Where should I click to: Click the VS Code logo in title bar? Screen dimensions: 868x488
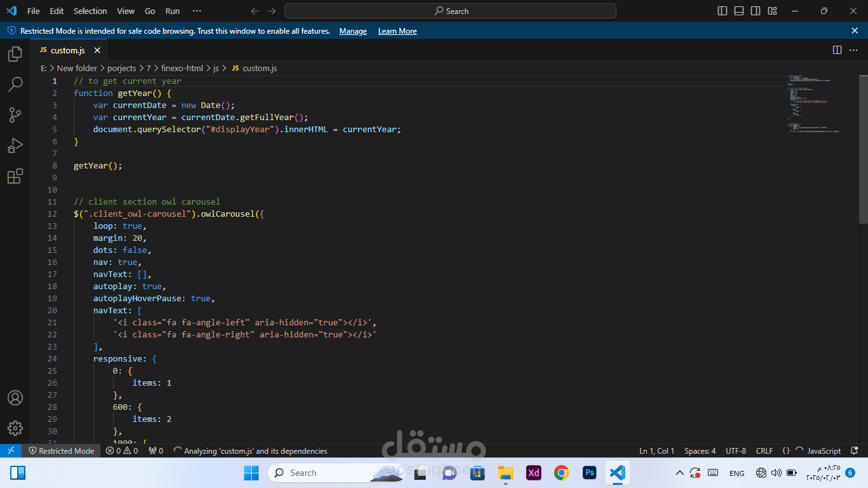coord(11,11)
